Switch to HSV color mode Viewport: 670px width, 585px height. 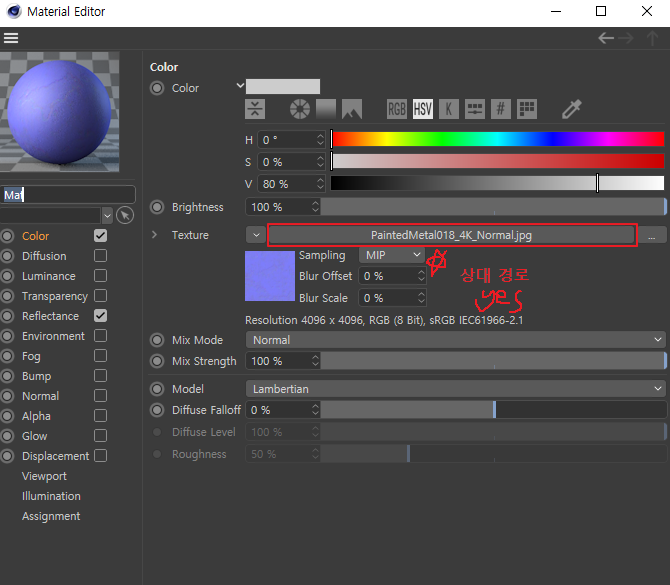coord(423,109)
